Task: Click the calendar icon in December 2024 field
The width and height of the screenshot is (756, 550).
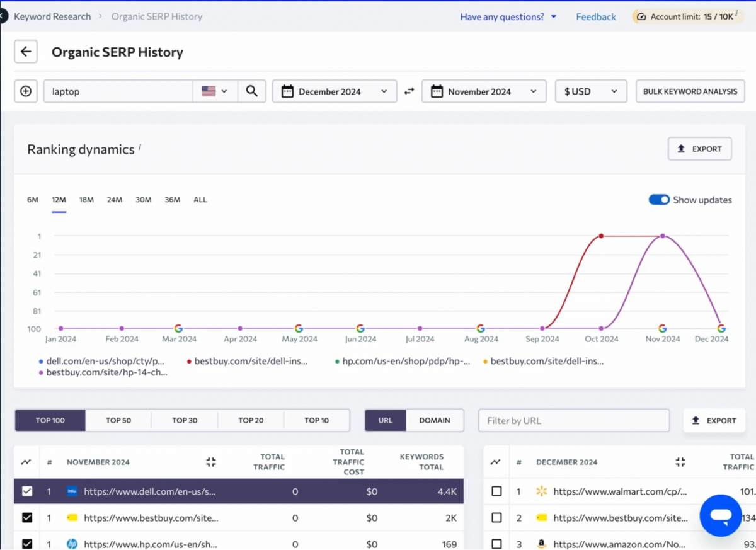Action: pos(287,91)
